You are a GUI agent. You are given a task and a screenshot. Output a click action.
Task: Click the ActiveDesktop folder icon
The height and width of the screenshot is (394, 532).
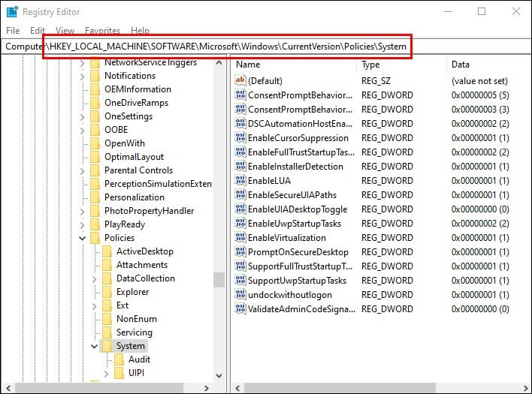point(107,251)
